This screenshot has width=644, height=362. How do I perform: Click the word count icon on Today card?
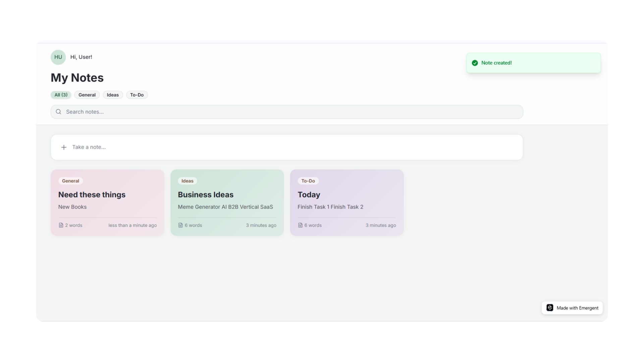pos(300,225)
